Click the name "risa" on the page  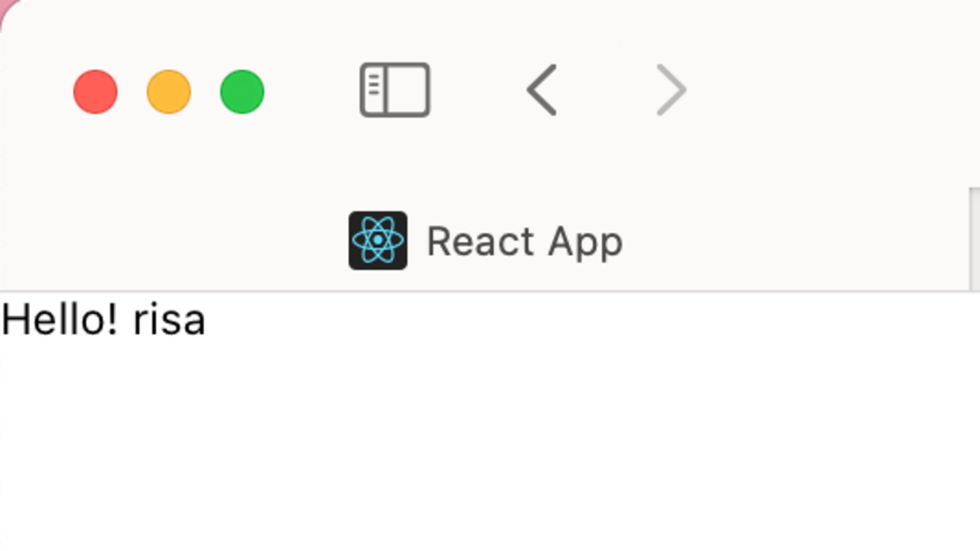(169, 322)
